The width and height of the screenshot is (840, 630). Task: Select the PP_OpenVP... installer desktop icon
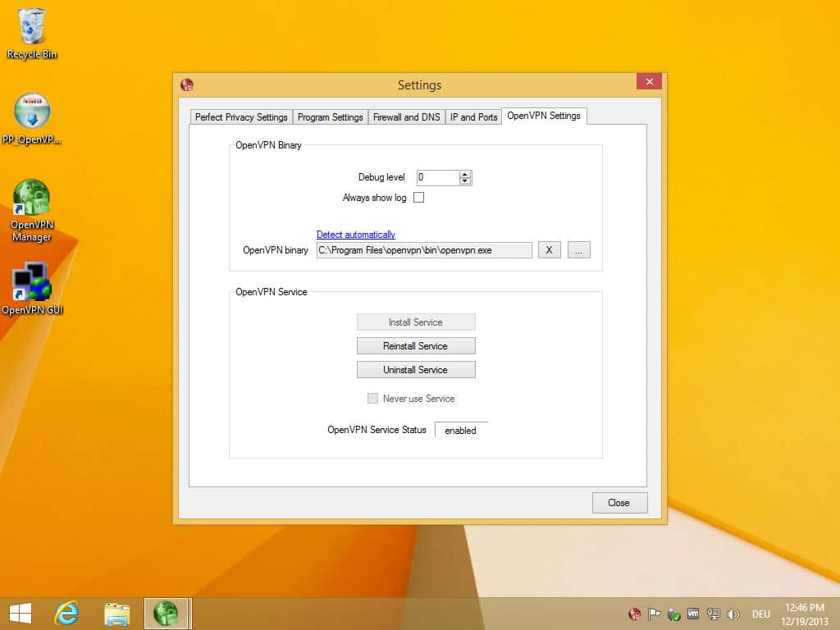pos(32,118)
